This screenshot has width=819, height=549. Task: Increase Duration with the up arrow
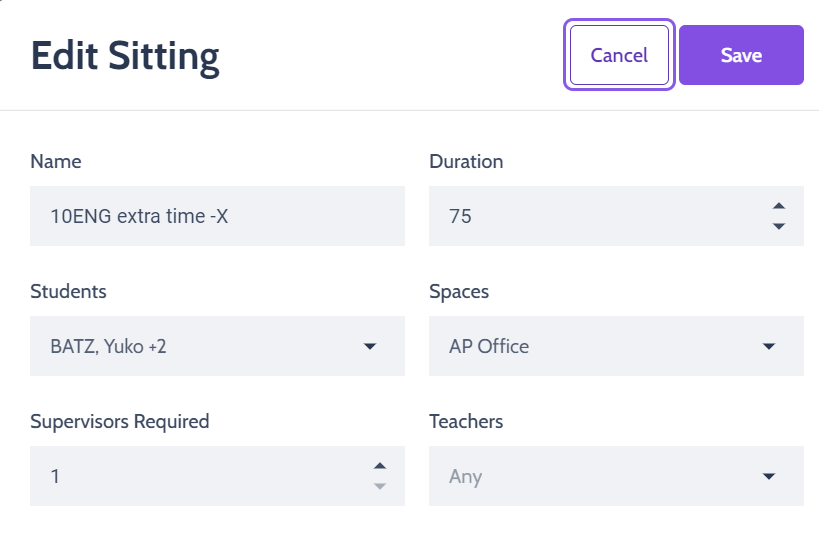click(x=779, y=206)
